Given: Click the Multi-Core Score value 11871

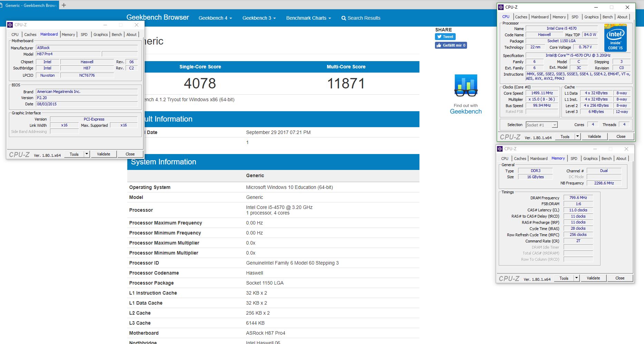Looking at the screenshot, I should (x=346, y=83).
